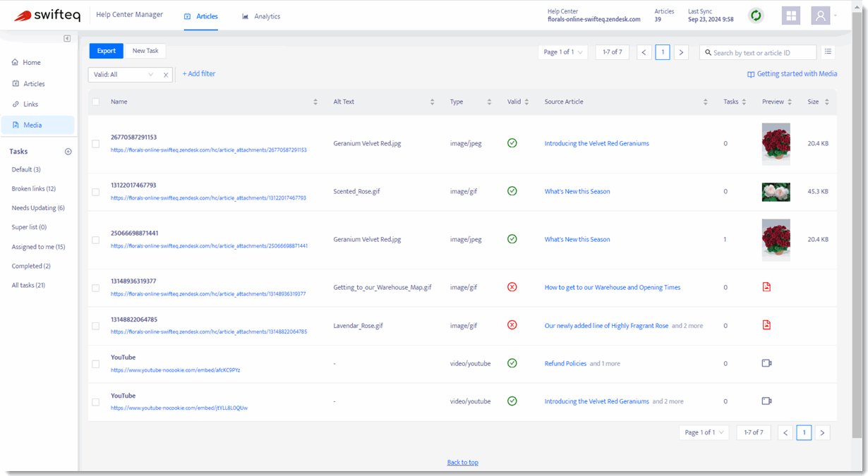Sort by Name column
The height and width of the screenshot is (476, 868).
pyautogui.click(x=315, y=102)
